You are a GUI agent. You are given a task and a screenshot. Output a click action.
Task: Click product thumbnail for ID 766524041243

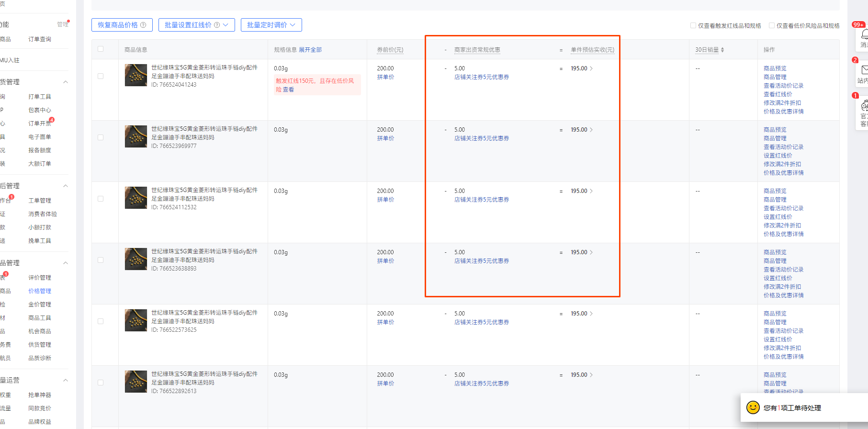[x=136, y=75]
